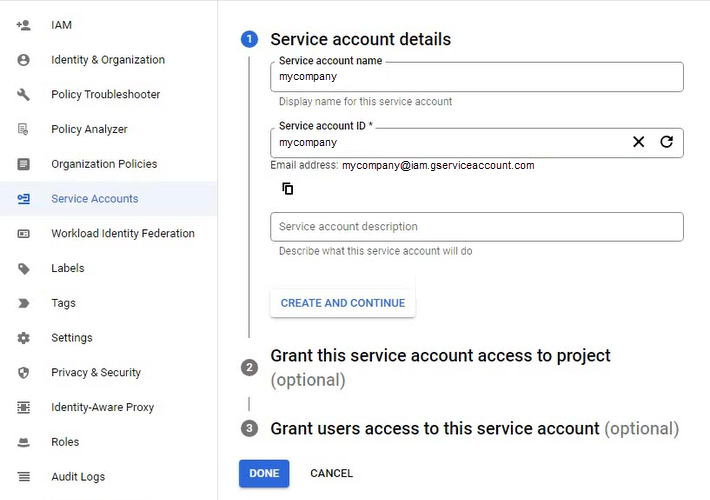The width and height of the screenshot is (710, 500).
Task: Click the Labels tag icon in sidebar
Action: (x=24, y=268)
